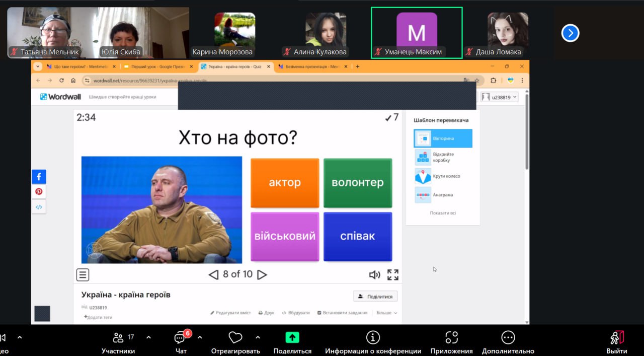This screenshot has width=644, height=356.
Task: Click the Поділитися button
Action: point(375,297)
